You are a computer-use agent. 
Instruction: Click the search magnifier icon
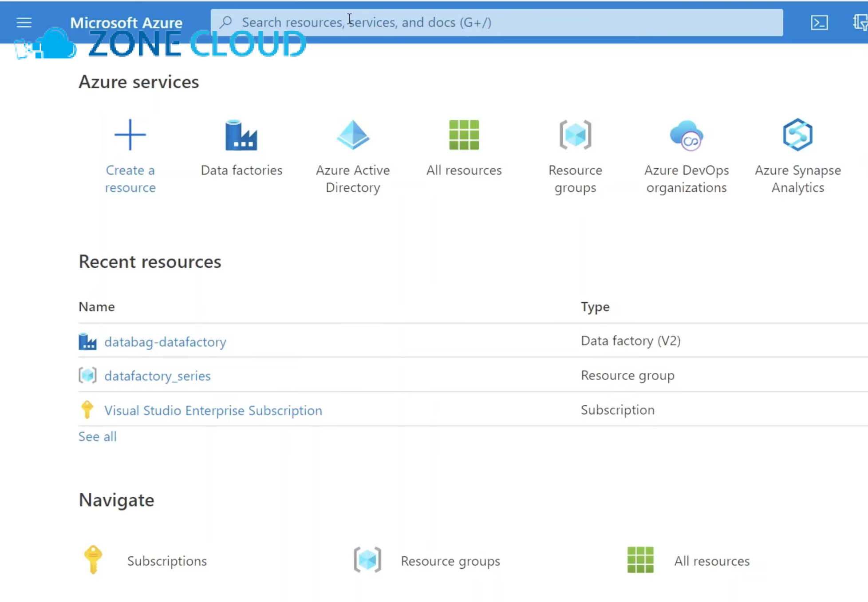226,22
